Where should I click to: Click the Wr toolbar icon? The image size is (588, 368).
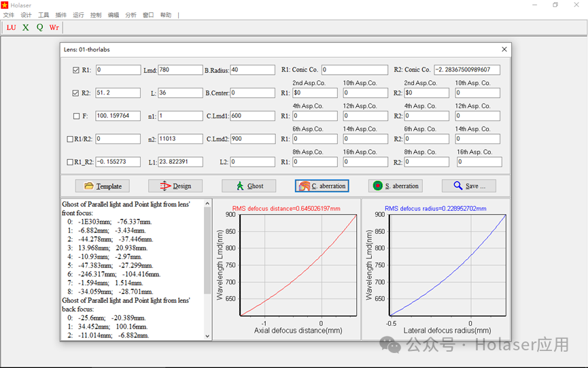pos(54,27)
